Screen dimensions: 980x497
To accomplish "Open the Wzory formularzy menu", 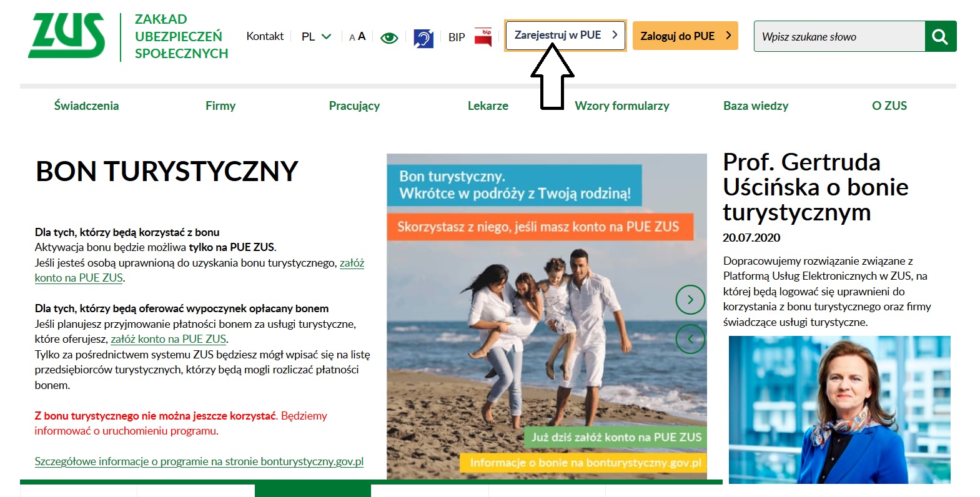I will (622, 106).
